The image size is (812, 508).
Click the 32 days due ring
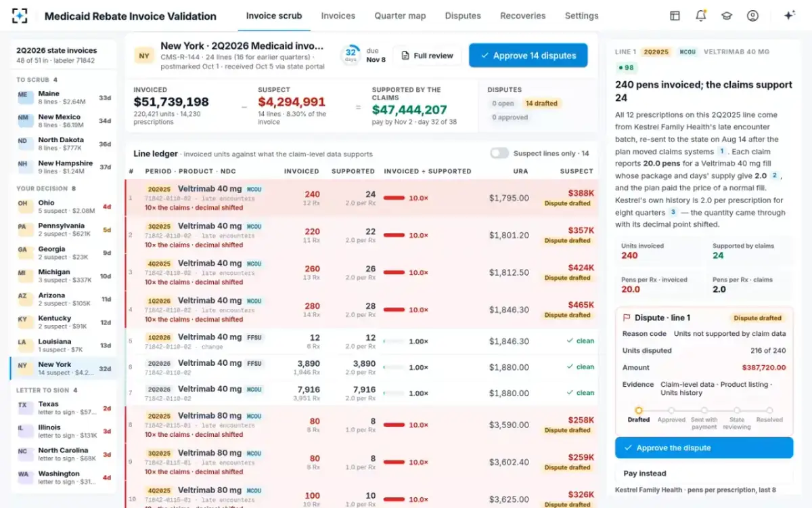(x=351, y=55)
